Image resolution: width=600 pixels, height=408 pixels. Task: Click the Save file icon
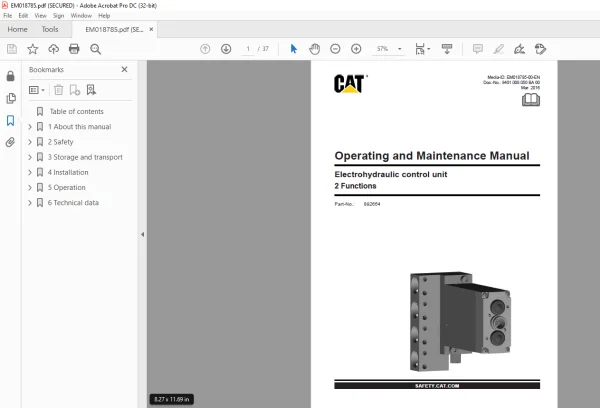point(12,49)
